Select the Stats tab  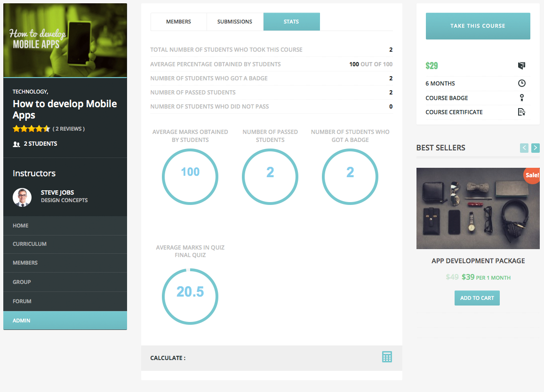click(x=291, y=22)
